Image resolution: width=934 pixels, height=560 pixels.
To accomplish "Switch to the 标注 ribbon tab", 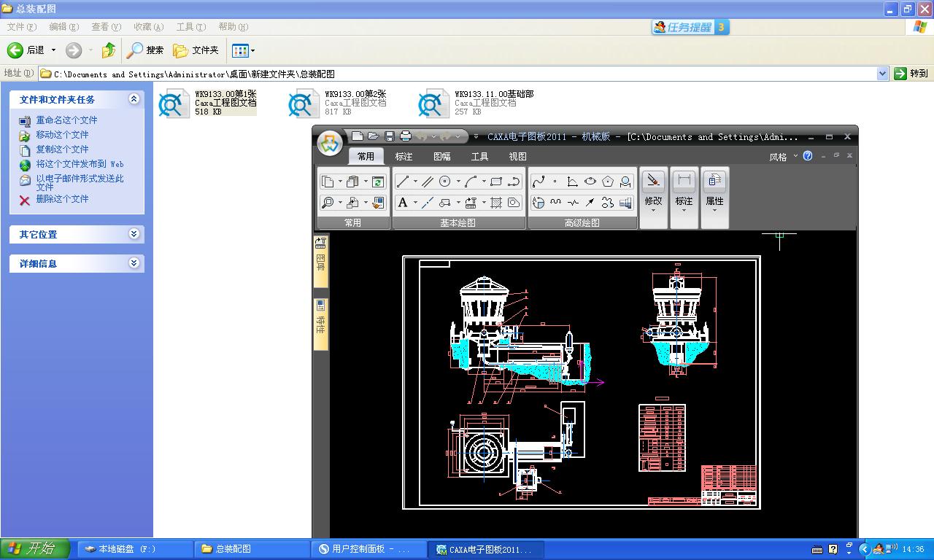I will (404, 156).
